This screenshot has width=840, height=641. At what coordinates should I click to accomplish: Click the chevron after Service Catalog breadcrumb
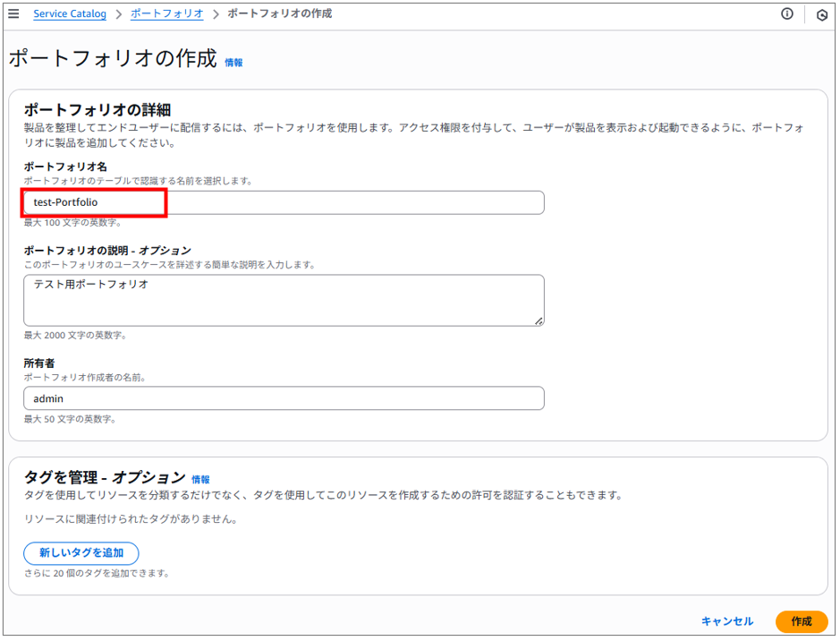[118, 14]
